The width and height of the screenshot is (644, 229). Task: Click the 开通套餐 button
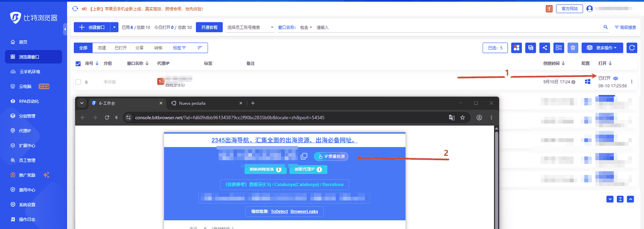tap(209, 27)
